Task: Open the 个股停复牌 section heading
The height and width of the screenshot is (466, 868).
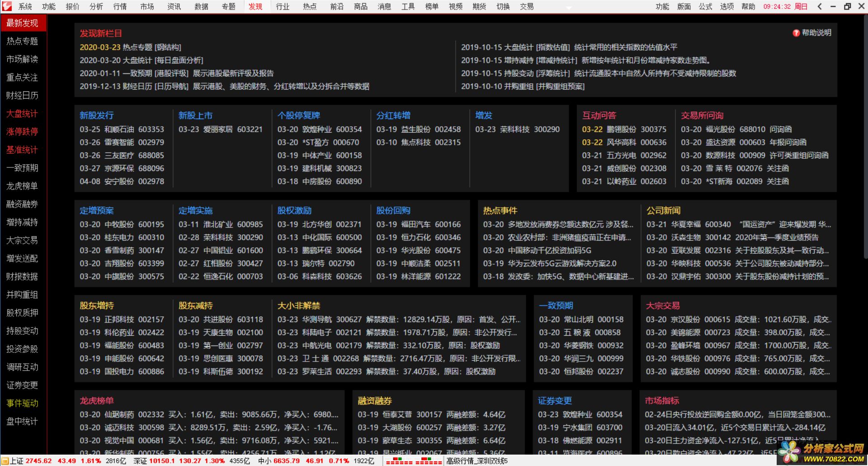Action: pyautogui.click(x=299, y=115)
